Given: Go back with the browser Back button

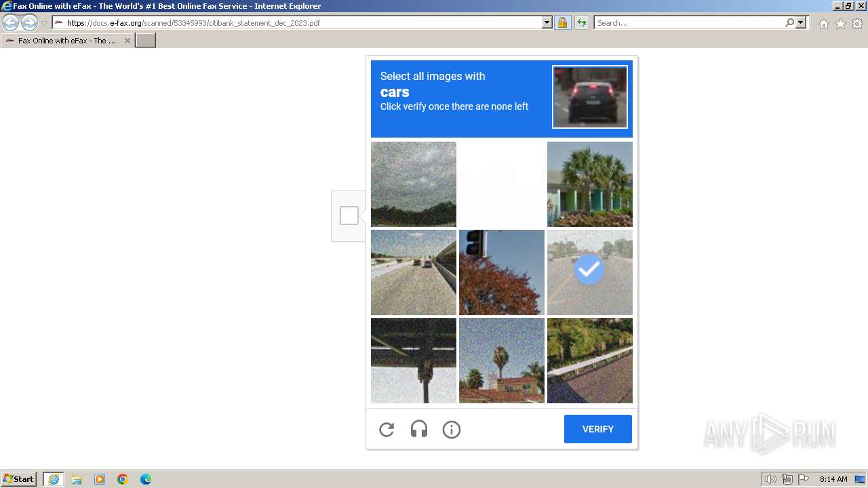Looking at the screenshot, I should 11,23.
